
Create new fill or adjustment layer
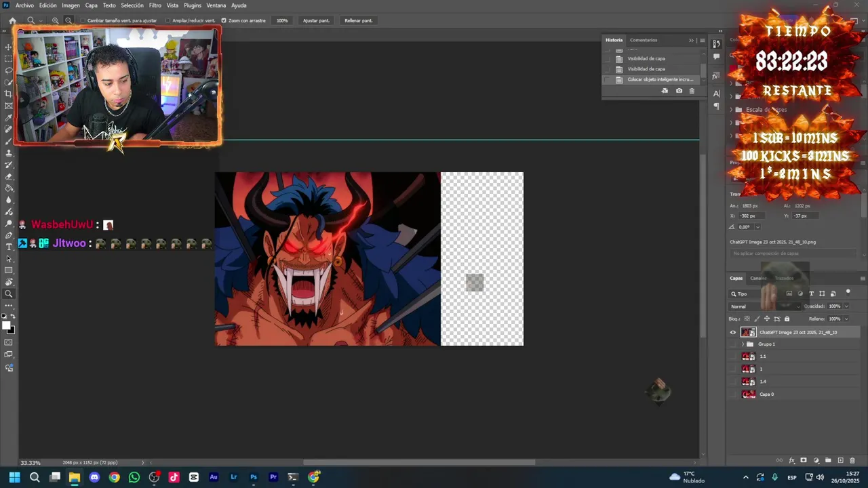click(x=816, y=460)
